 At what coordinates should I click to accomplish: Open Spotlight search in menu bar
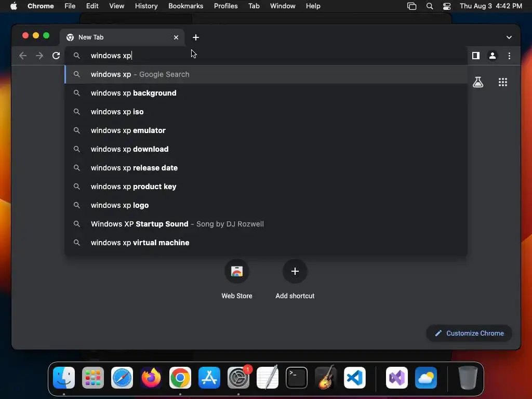[x=430, y=6]
